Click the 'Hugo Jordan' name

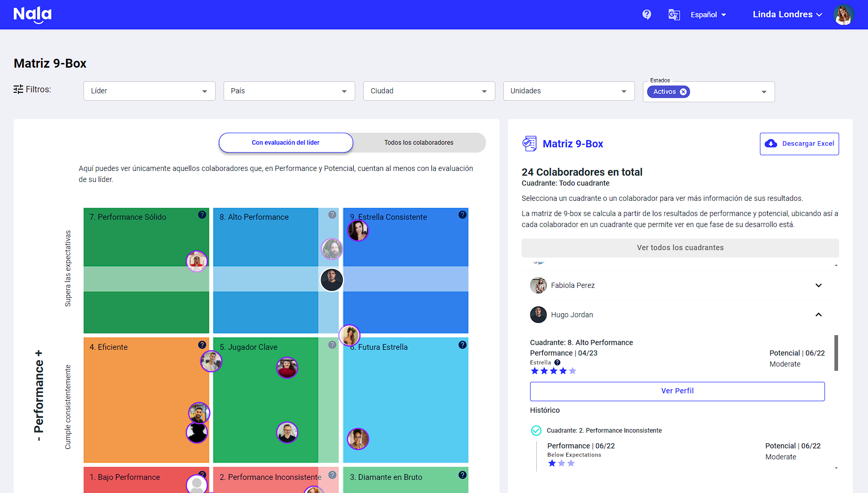click(x=572, y=315)
